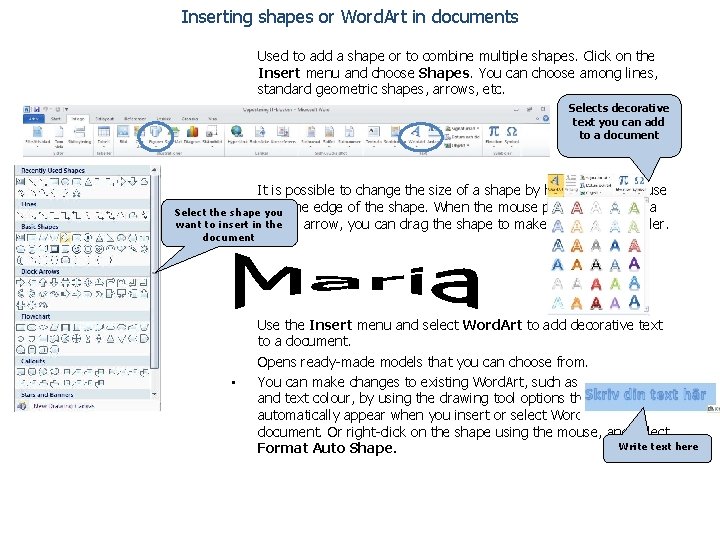
Task: Select the first right arrow under Block Arrows
Action: 21,283
